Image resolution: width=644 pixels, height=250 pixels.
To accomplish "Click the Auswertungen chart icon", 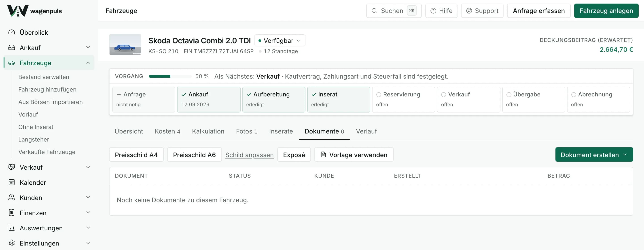I will 11,228.
